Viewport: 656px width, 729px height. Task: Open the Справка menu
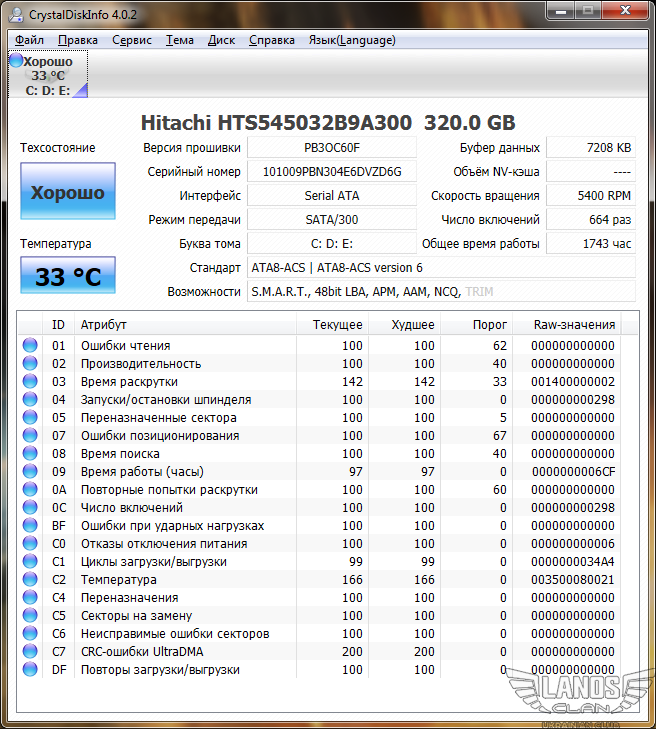pyautogui.click(x=272, y=40)
